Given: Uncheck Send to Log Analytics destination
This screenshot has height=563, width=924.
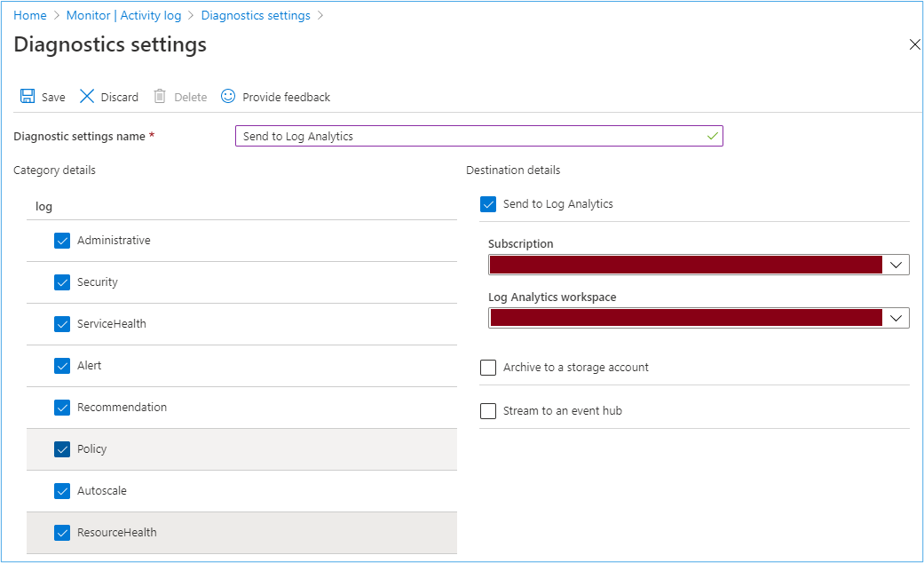Looking at the screenshot, I should (488, 204).
